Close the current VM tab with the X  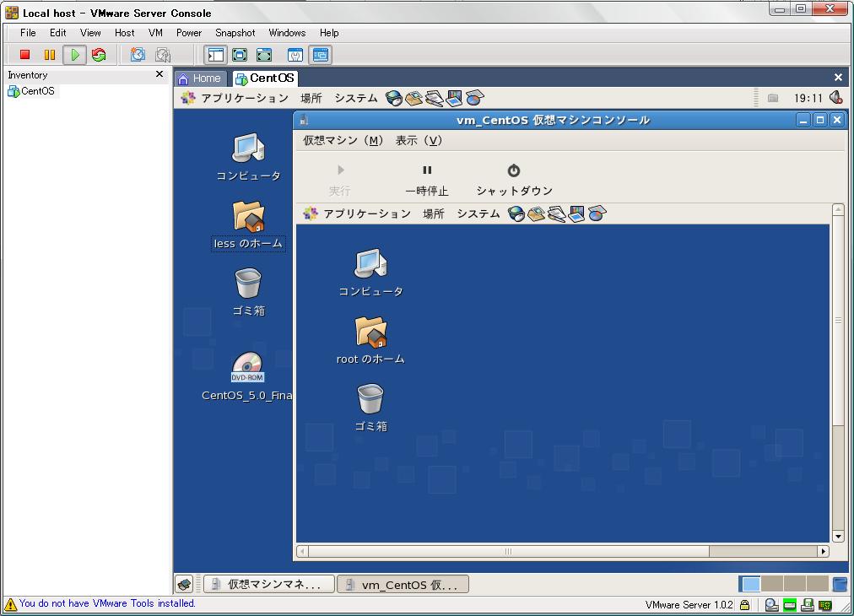(838, 78)
